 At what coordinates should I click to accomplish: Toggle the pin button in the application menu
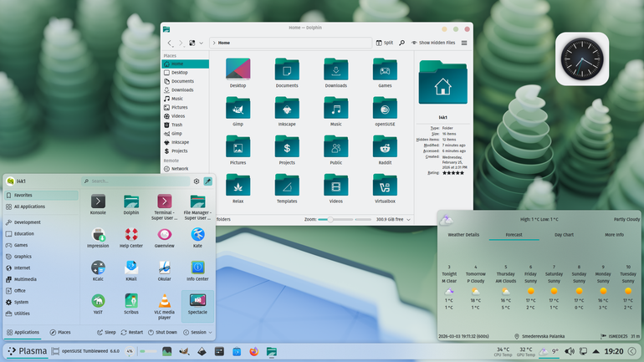[207, 181]
